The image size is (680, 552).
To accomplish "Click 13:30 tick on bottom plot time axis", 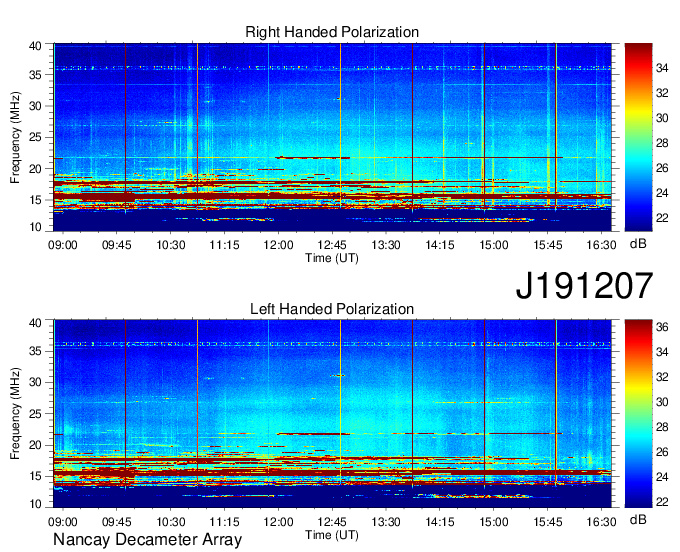I will (x=386, y=522).
